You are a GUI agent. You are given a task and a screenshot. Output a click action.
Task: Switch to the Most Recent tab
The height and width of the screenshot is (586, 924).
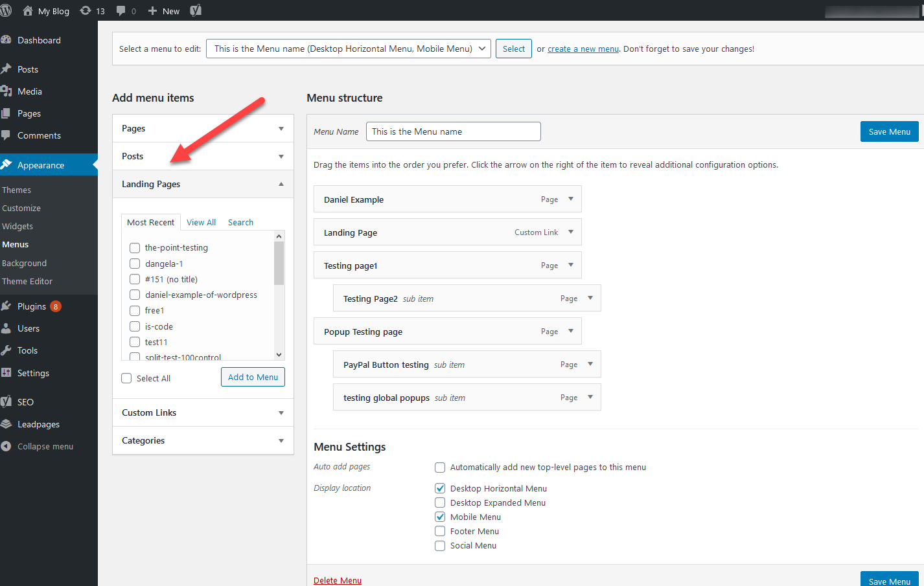[151, 222]
